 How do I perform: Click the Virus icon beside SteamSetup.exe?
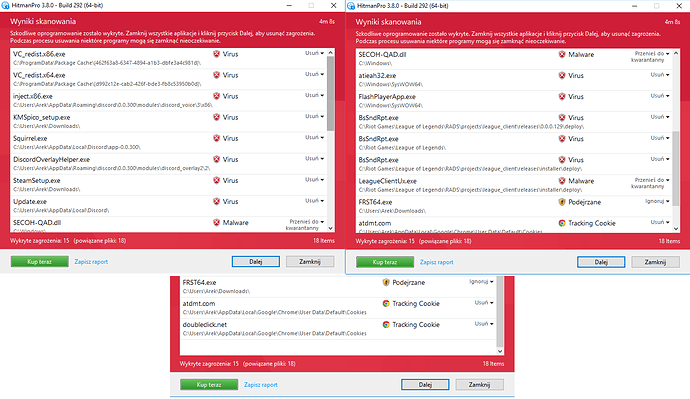(217, 180)
